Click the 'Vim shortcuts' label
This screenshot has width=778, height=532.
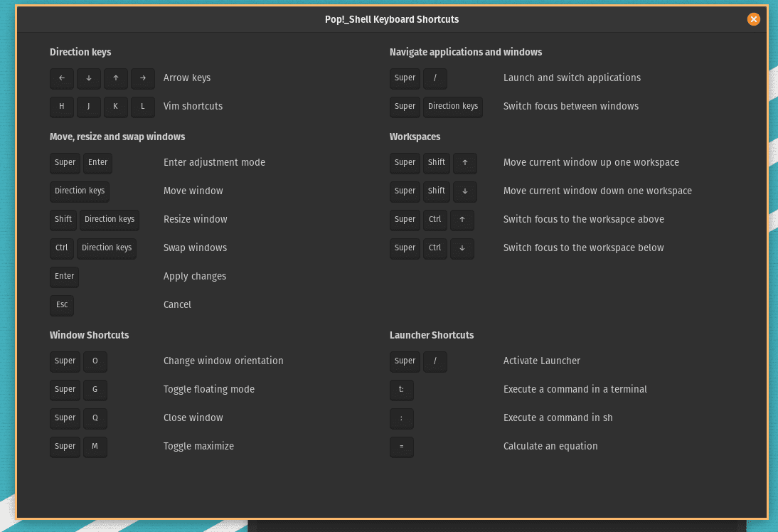tap(193, 106)
